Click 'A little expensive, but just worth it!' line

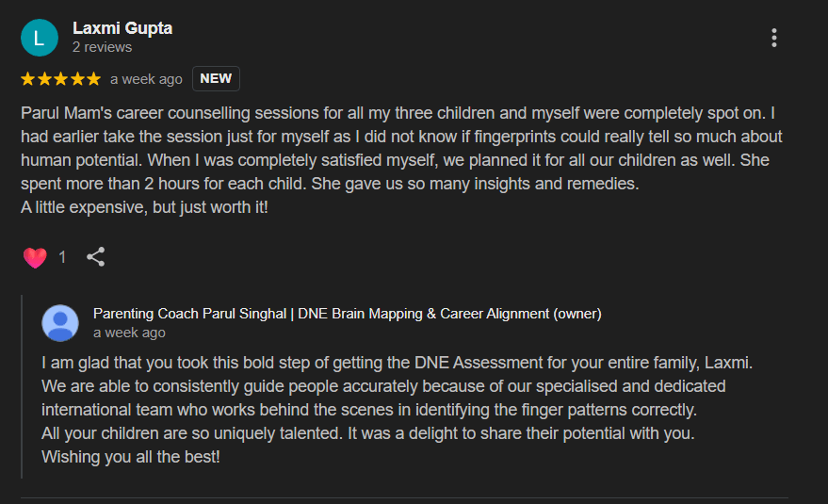click(x=144, y=207)
